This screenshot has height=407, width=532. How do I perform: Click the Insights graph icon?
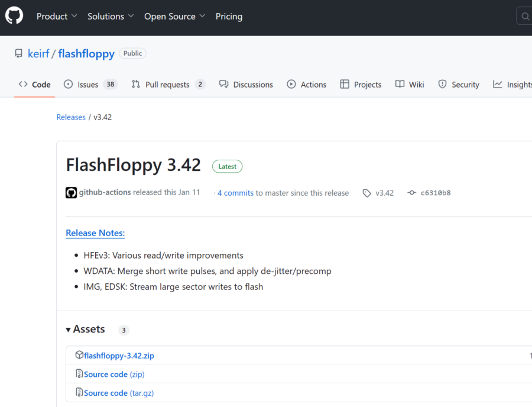click(497, 84)
